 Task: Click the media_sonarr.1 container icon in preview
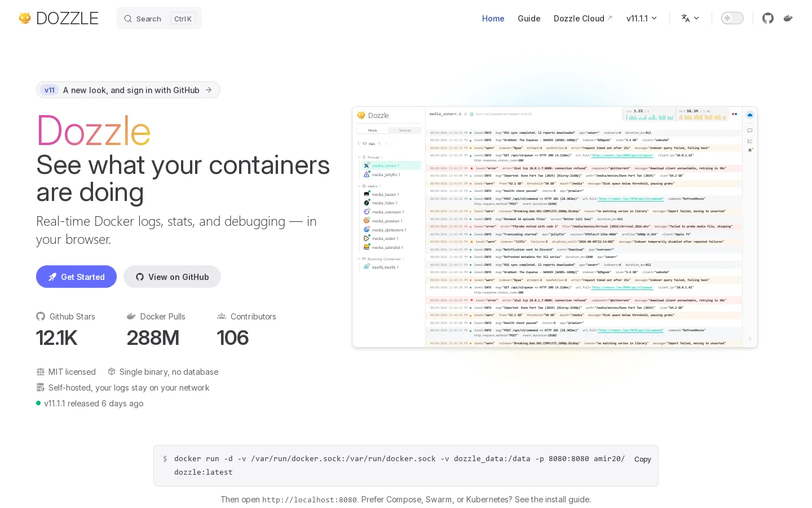367,165
